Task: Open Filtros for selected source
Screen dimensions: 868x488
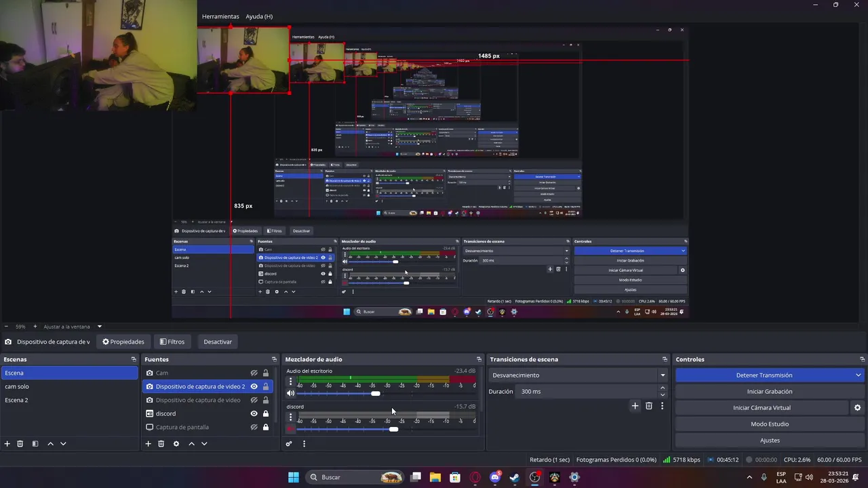Action: pos(172,342)
